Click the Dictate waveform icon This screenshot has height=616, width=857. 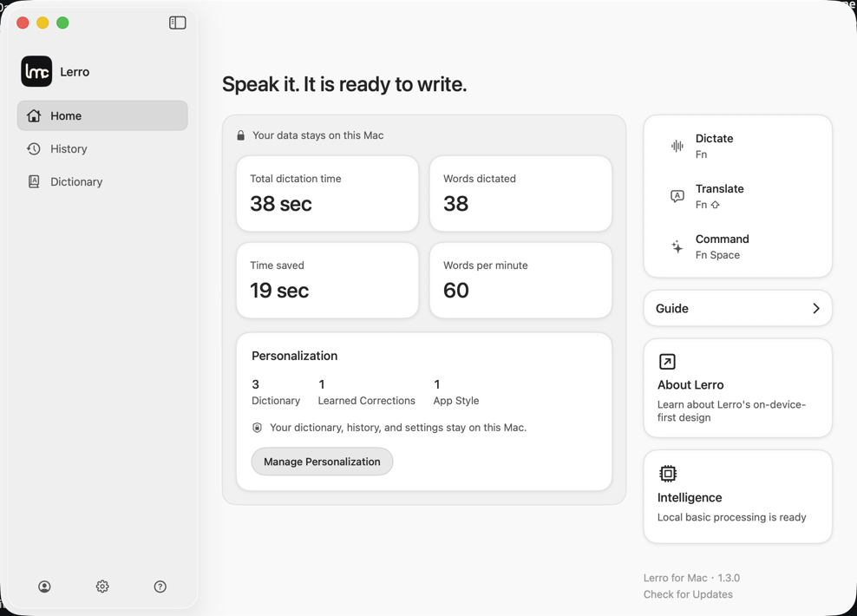677,146
